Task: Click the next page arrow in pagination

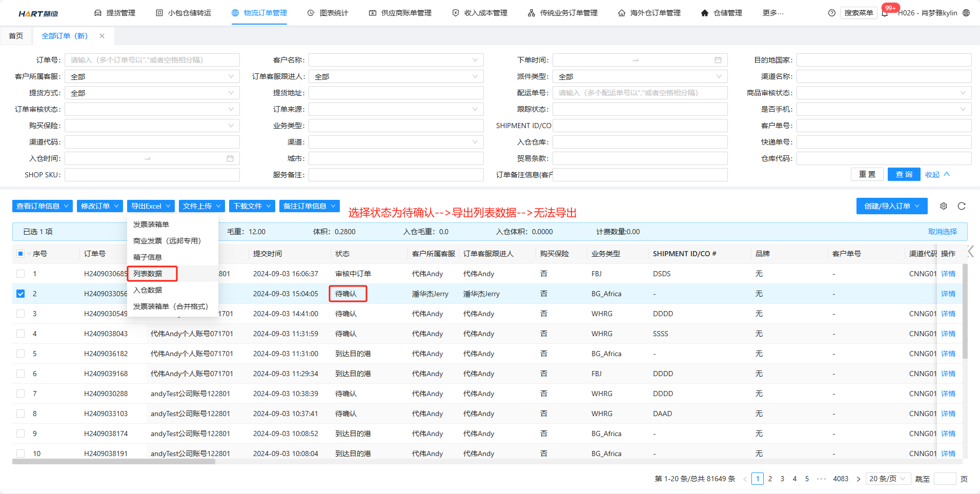Action: pyautogui.click(x=859, y=479)
